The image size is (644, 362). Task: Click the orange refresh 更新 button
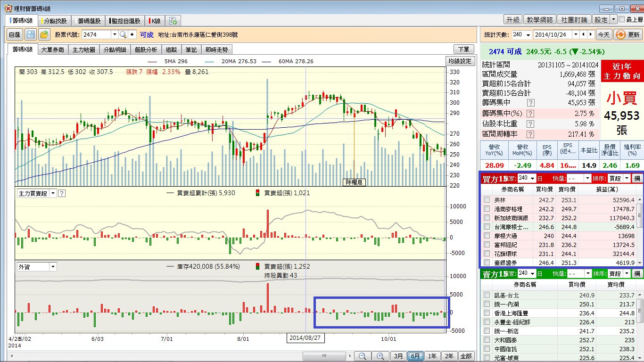pyautogui.click(x=627, y=34)
